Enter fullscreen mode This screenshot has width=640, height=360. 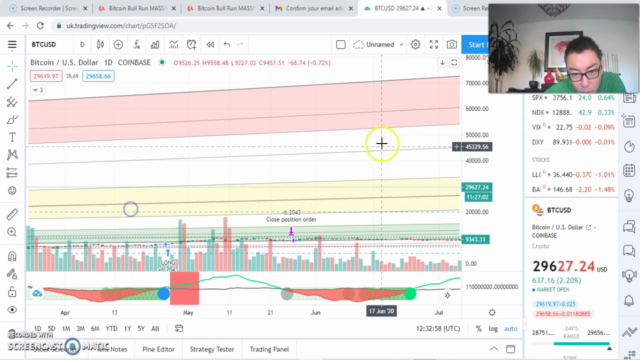point(434,44)
